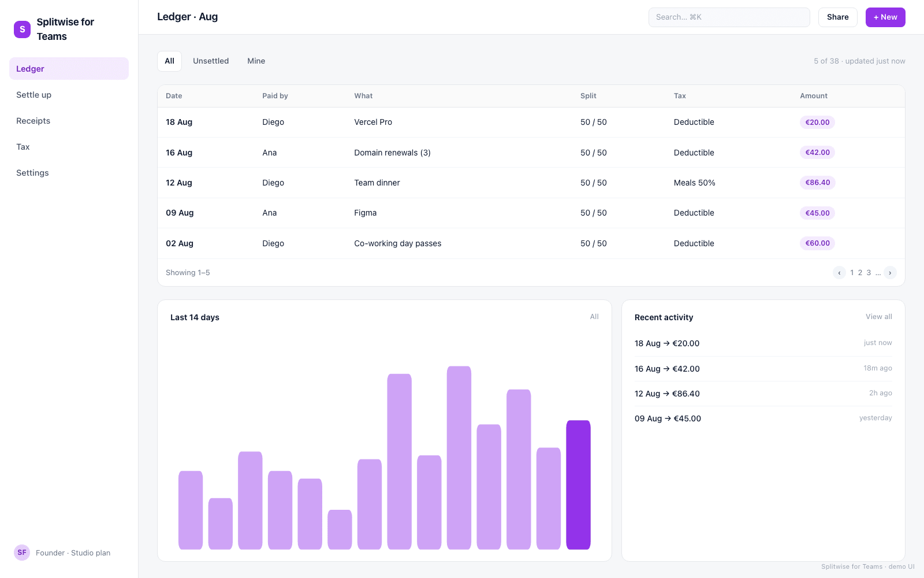Go to previous page arrow
The height and width of the screenshot is (578, 924).
tap(839, 273)
